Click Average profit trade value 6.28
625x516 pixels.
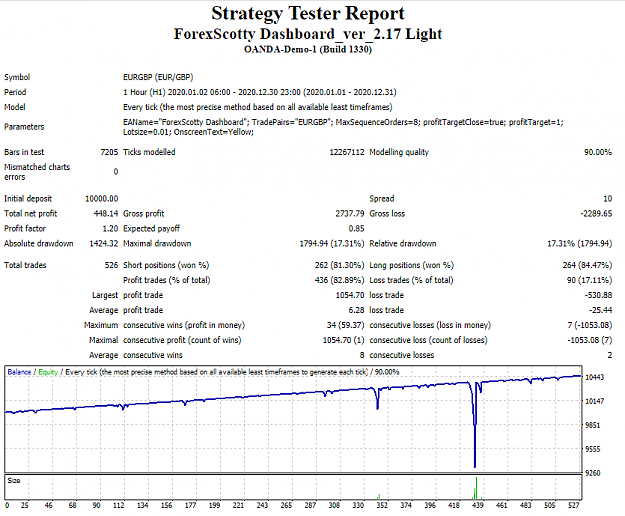pos(356,310)
